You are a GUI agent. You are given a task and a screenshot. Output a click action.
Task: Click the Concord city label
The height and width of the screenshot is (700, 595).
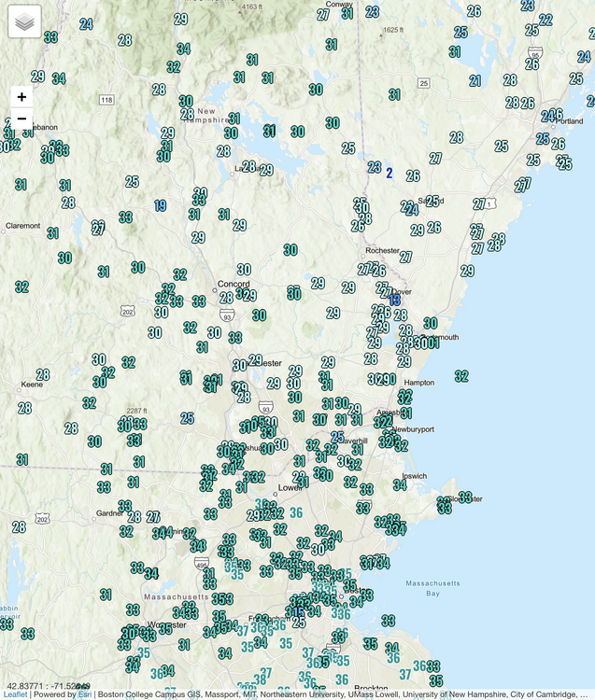234,284
